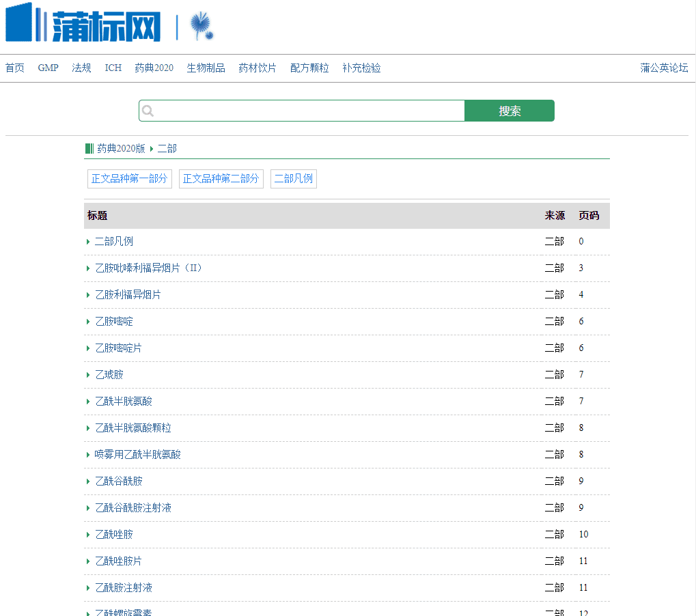This screenshot has height=616, width=696.
Task: Open the 乙酰谷酰胺 entry
Action: [x=119, y=481]
